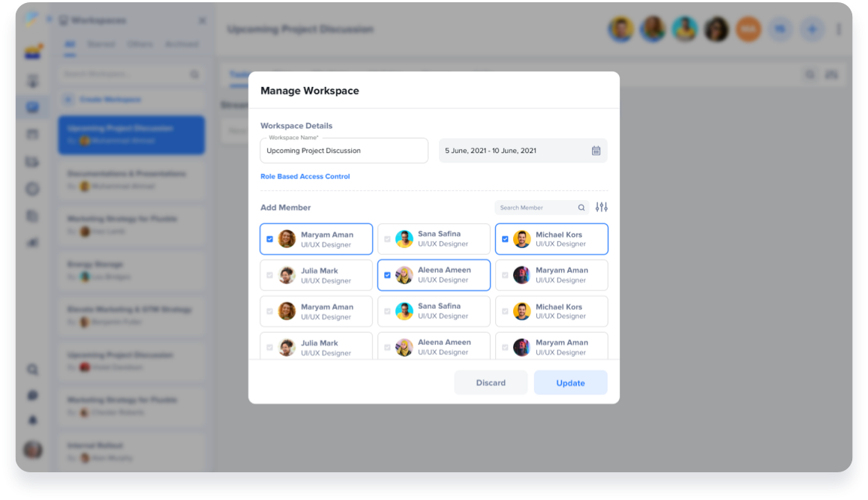Screen dimensions: 868x500
Task: Click the app logo atop the left sidebar
Action: (x=32, y=19)
